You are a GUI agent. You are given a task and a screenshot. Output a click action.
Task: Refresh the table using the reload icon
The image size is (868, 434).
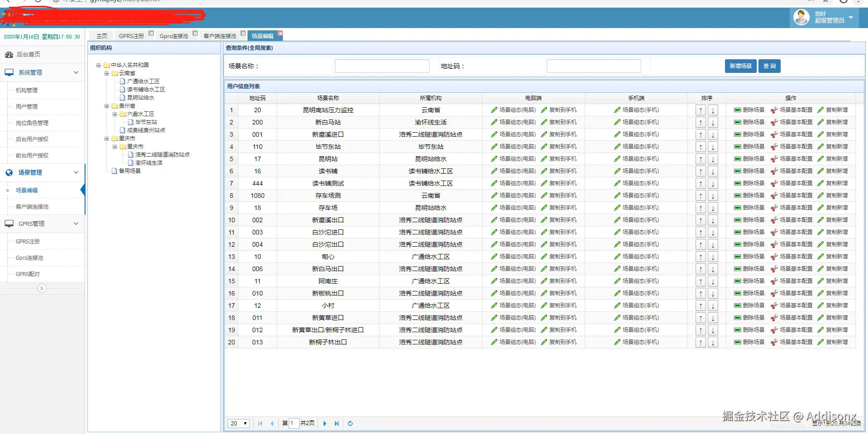350,424
